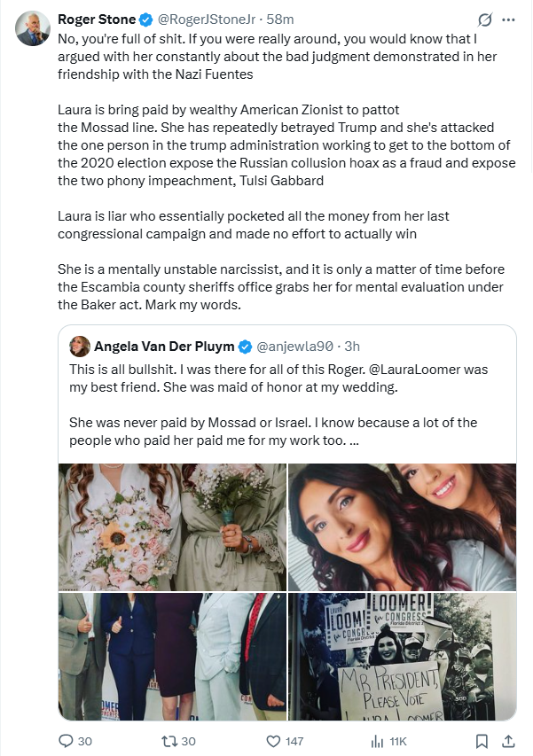
Task: Click the @anjewla90 handle
Action: tap(294, 347)
